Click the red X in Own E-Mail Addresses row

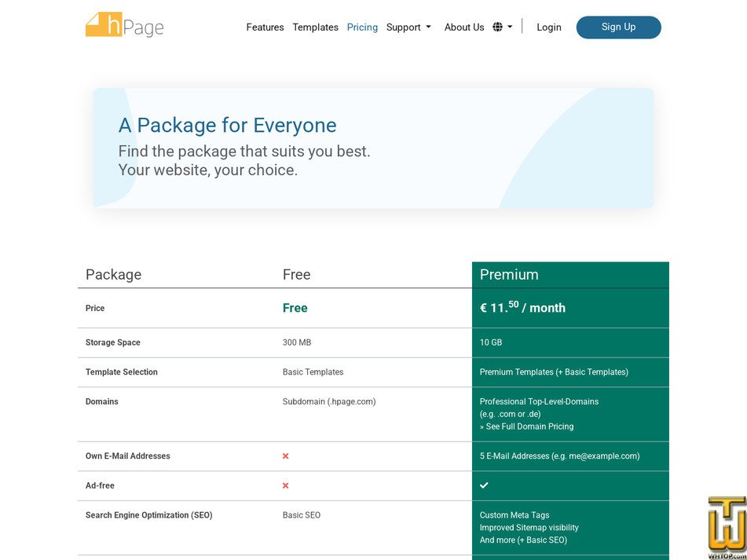click(x=285, y=456)
